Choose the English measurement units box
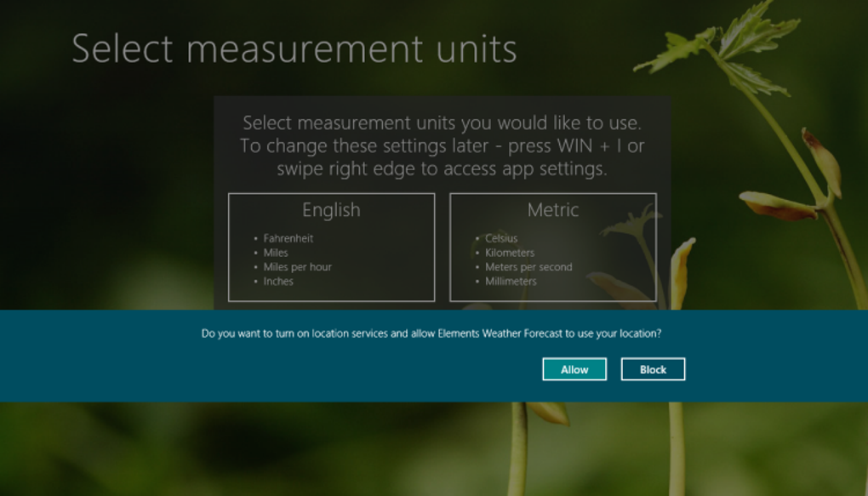Viewport: 868px width, 496px height. pos(331,248)
